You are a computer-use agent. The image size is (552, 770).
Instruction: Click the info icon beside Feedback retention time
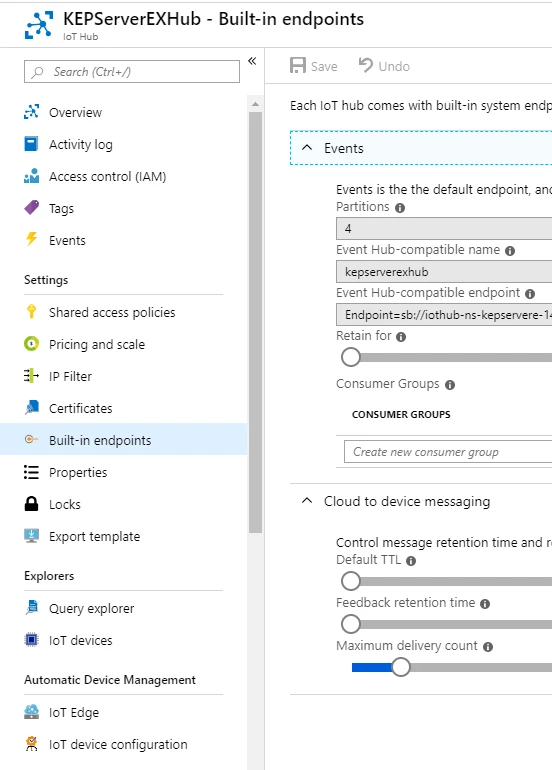click(x=485, y=604)
